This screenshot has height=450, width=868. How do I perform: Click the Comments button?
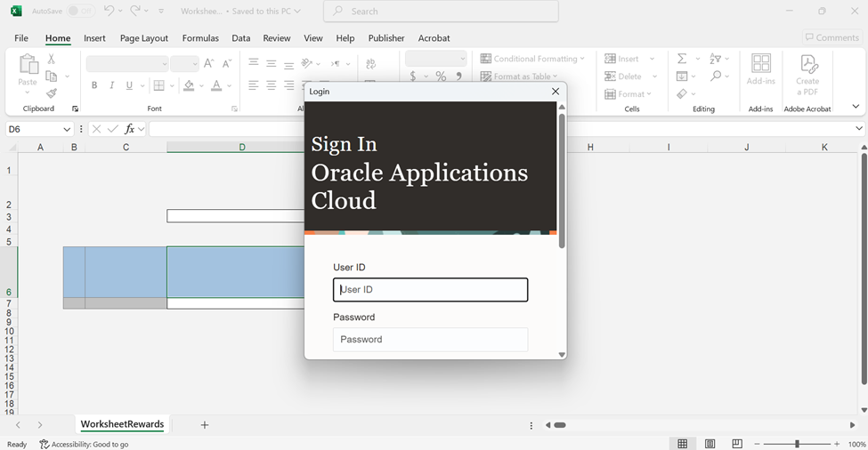pos(832,37)
